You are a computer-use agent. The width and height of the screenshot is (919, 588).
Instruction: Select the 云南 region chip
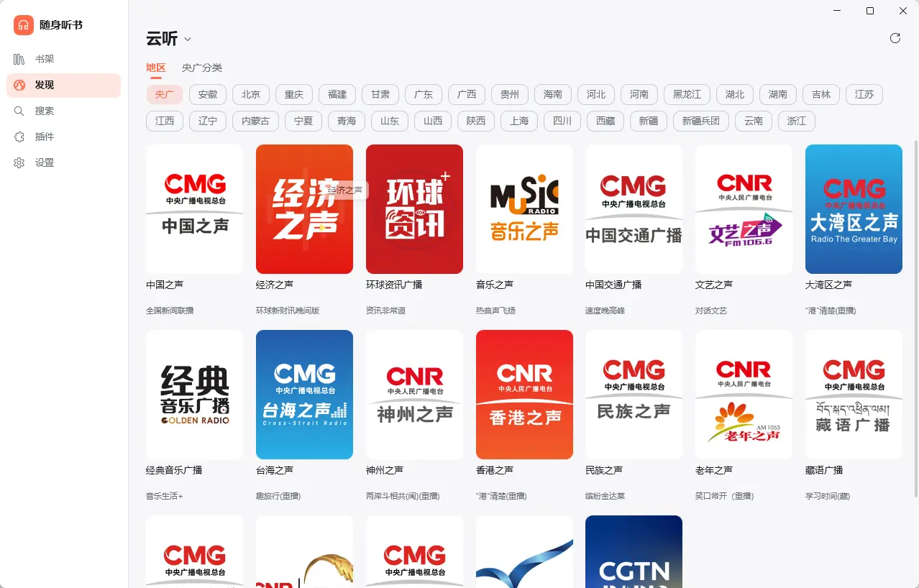pyautogui.click(x=754, y=121)
